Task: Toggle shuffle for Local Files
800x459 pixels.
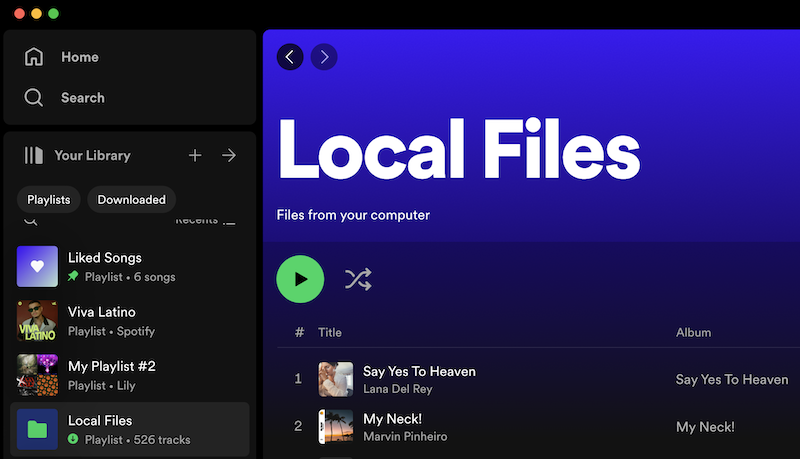Action: [358, 279]
